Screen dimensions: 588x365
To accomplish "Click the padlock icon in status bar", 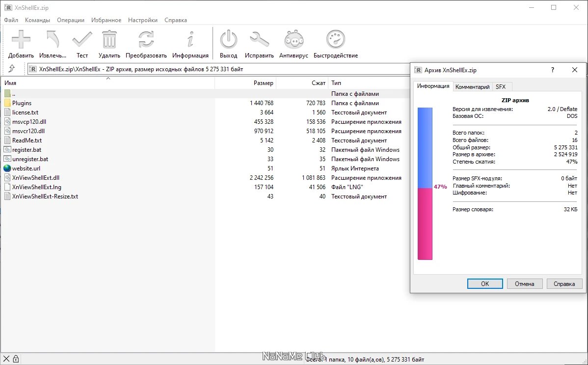I will [x=16, y=359].
